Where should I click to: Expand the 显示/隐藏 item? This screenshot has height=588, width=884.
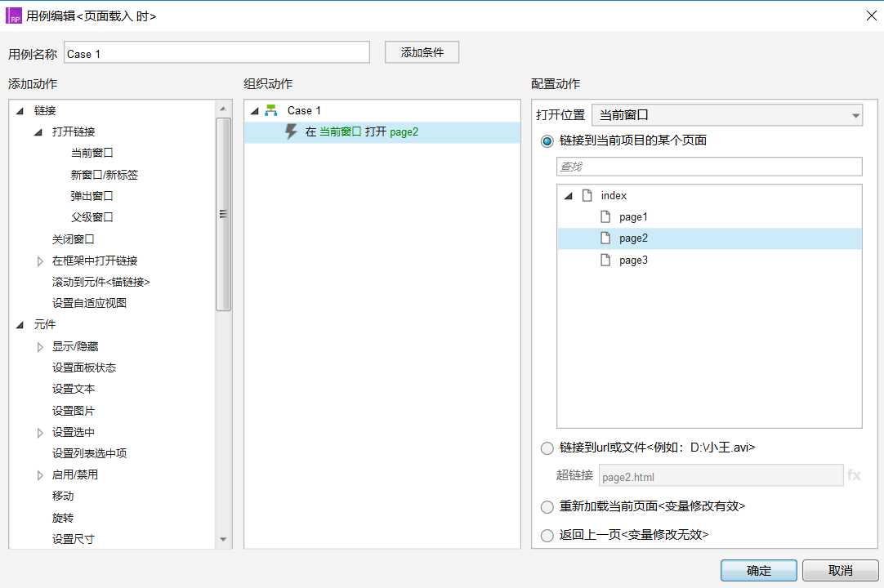(40, 347)
